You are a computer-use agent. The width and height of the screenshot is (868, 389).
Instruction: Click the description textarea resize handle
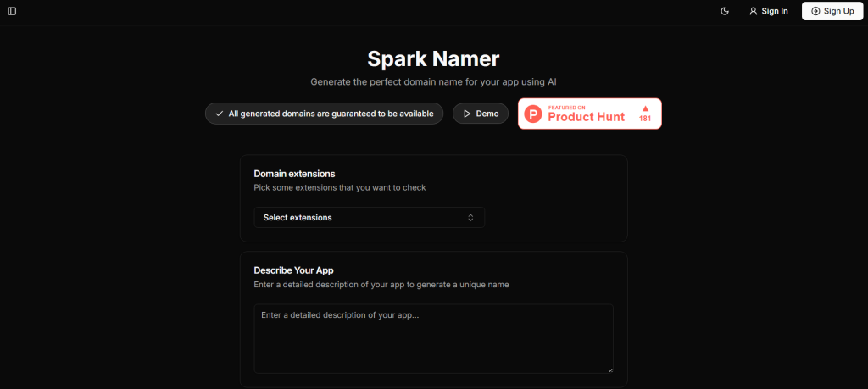click(x=609, y=370)
